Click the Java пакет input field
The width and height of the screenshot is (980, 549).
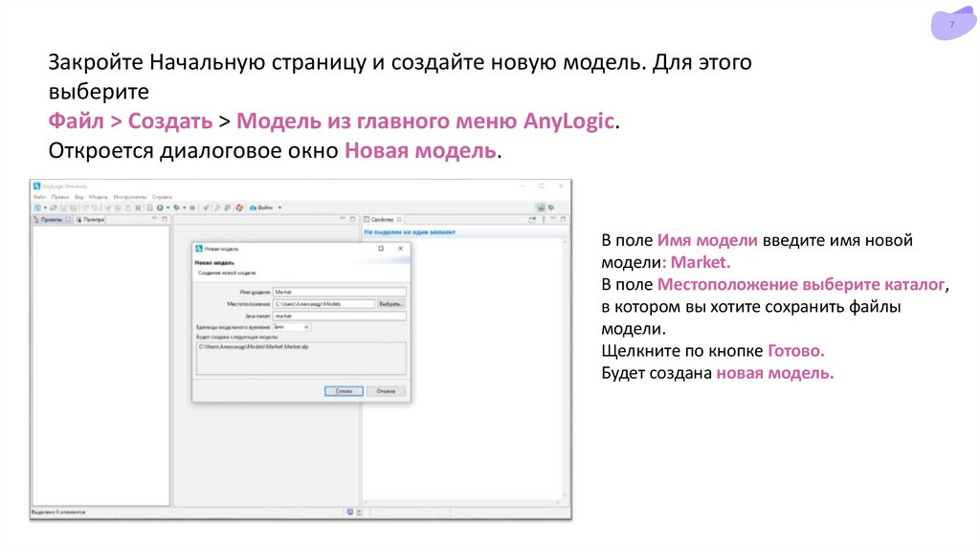click(340, 316)
